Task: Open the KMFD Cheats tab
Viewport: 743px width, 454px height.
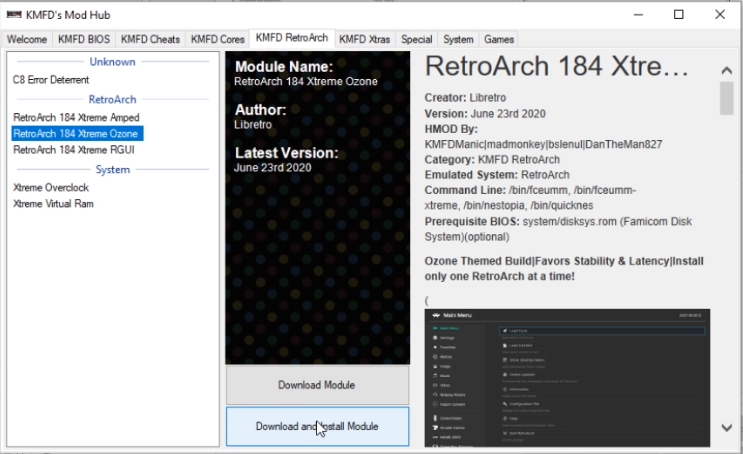Action: tap(150, 39)
